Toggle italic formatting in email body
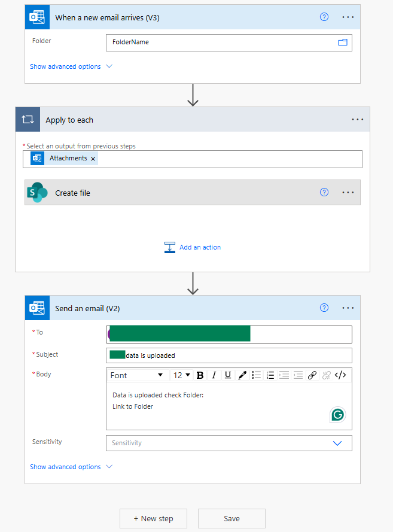The image size is (393, 532). click(x=214, y=375)
